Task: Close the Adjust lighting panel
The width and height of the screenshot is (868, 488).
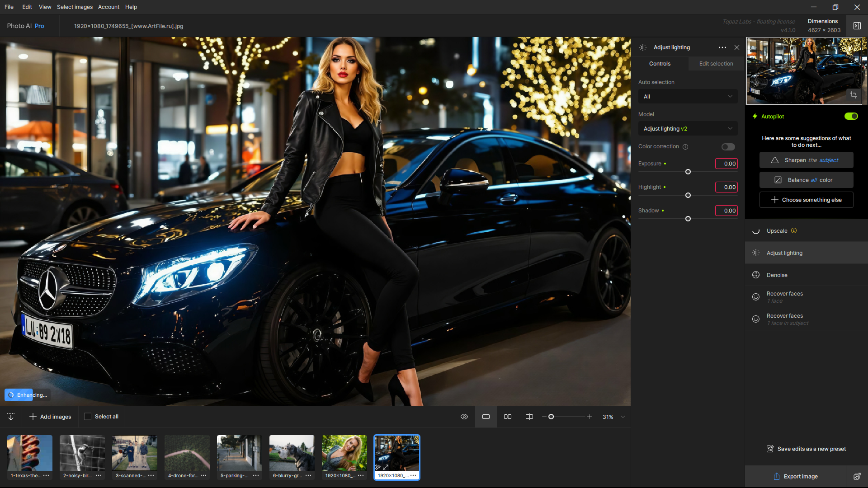Action: point(737,47)
